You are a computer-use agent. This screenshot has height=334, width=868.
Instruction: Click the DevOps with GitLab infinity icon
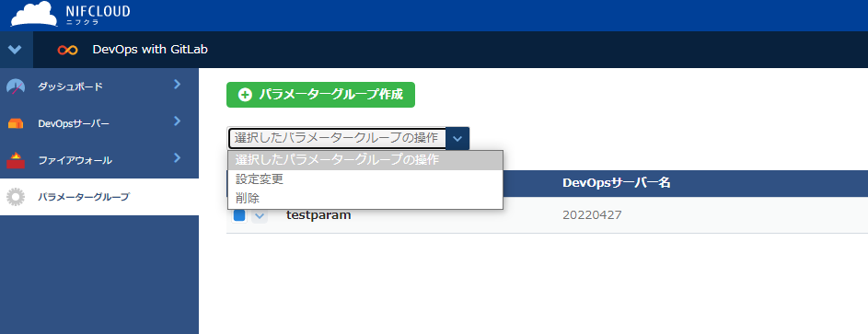(x=67, y=50)
